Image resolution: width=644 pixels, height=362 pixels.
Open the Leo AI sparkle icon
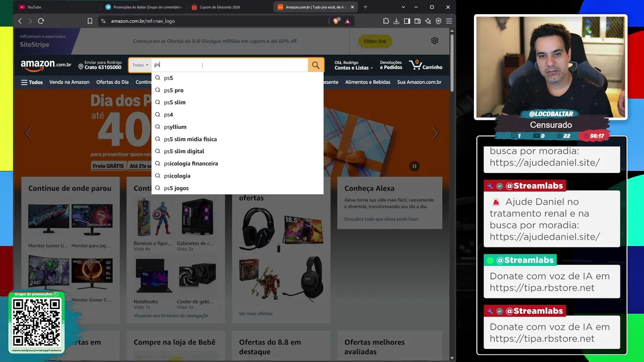point(428,21)
